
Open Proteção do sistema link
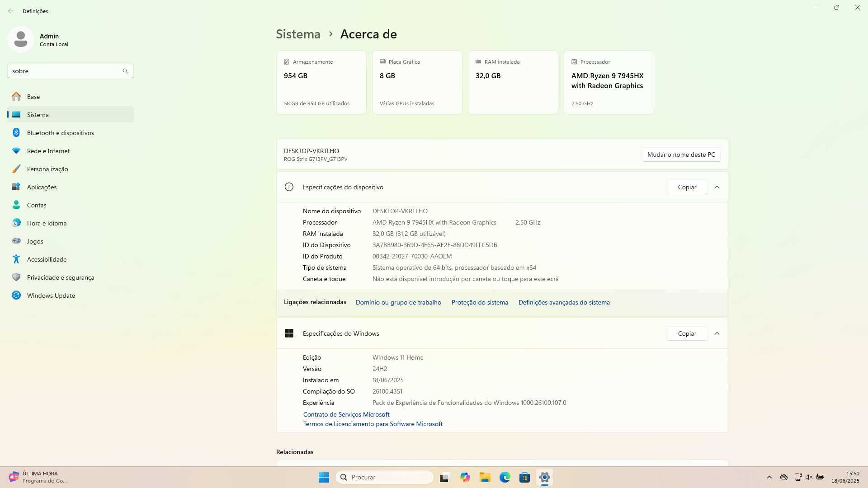[480, 302]
